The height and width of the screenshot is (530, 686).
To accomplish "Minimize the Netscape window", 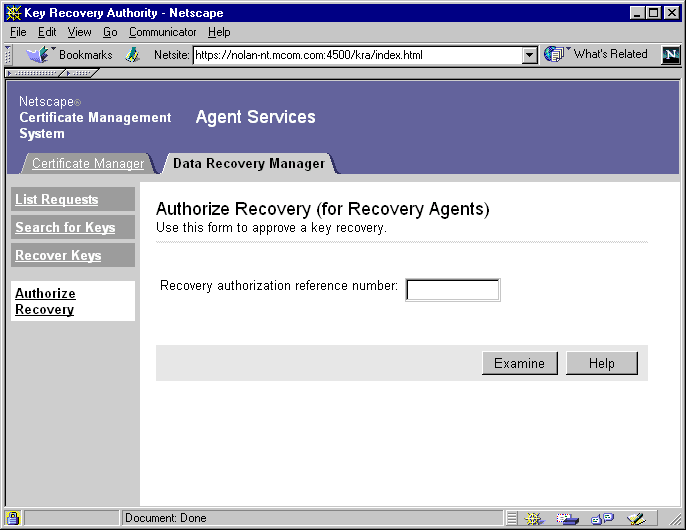I will pos(637,13).
